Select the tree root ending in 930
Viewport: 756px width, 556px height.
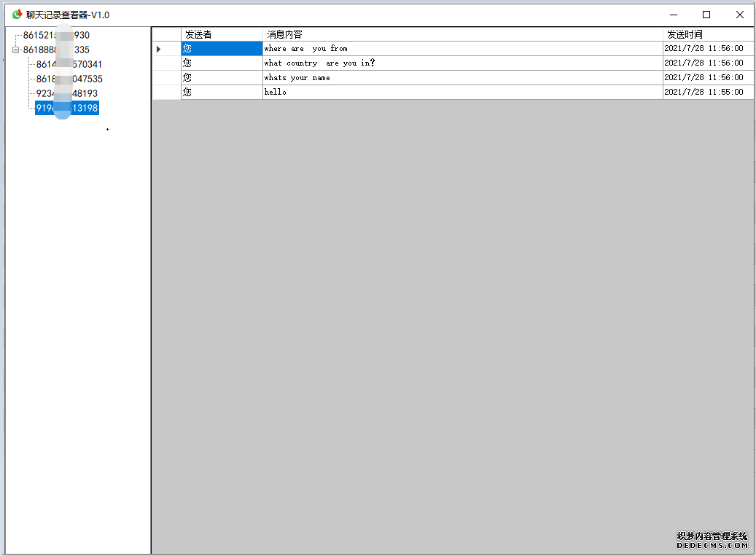tap(56, 35)
